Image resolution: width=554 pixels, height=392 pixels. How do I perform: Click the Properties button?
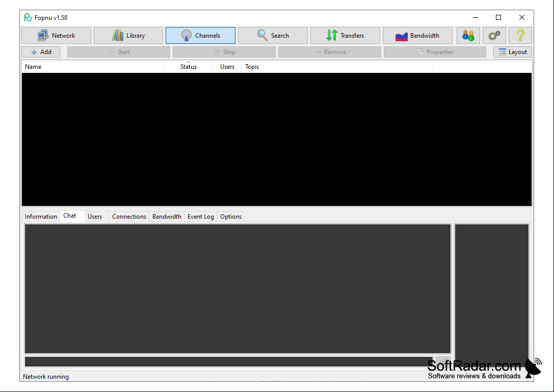click(x=435, y=52)
